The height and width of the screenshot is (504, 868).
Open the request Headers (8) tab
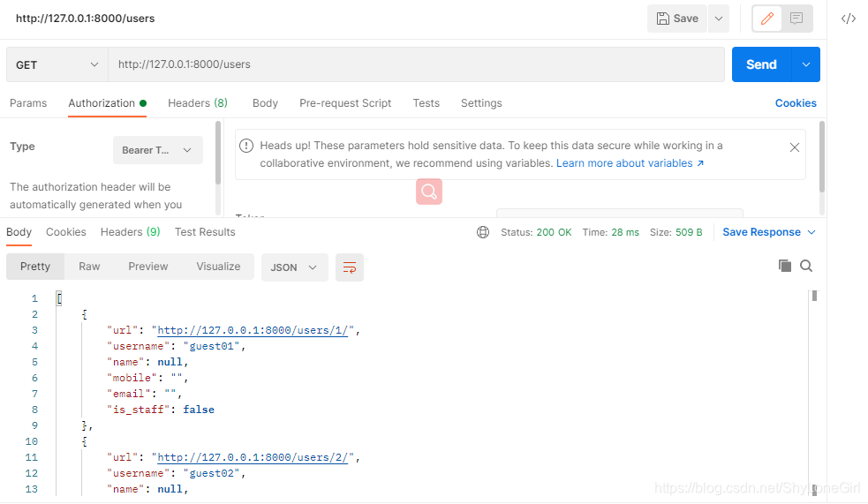coord(198,103)
